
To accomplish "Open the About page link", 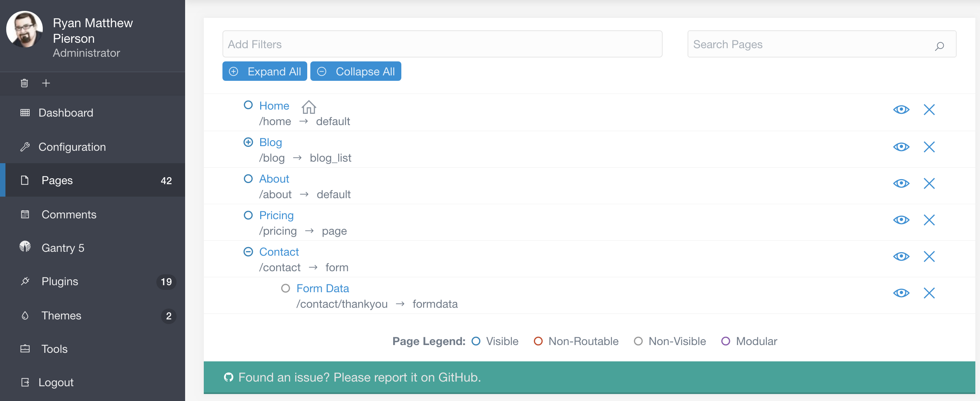I will click(x=274, y=179).
